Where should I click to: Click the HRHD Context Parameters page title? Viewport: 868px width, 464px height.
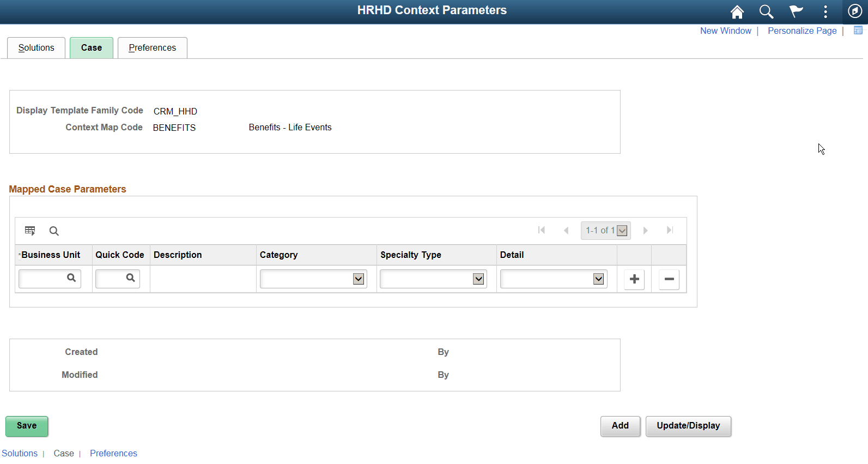pyautogui.click(x=432, y=10)
